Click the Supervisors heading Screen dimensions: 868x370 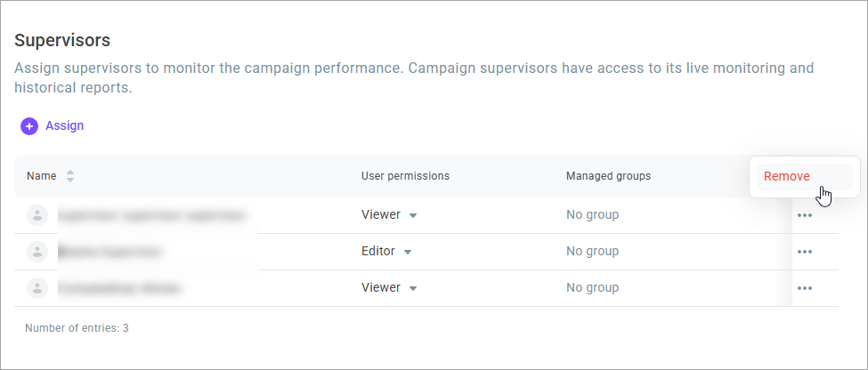(x=62, y=40)
